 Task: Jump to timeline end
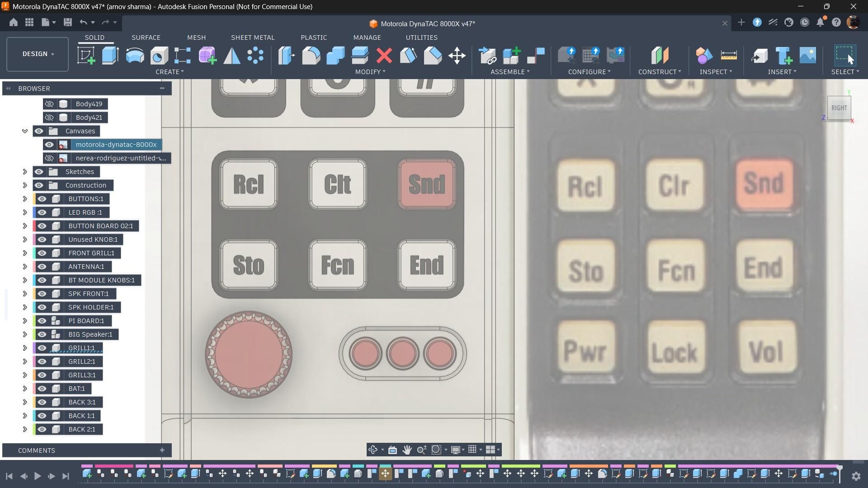pyautogui.click(x=66, y=476)
